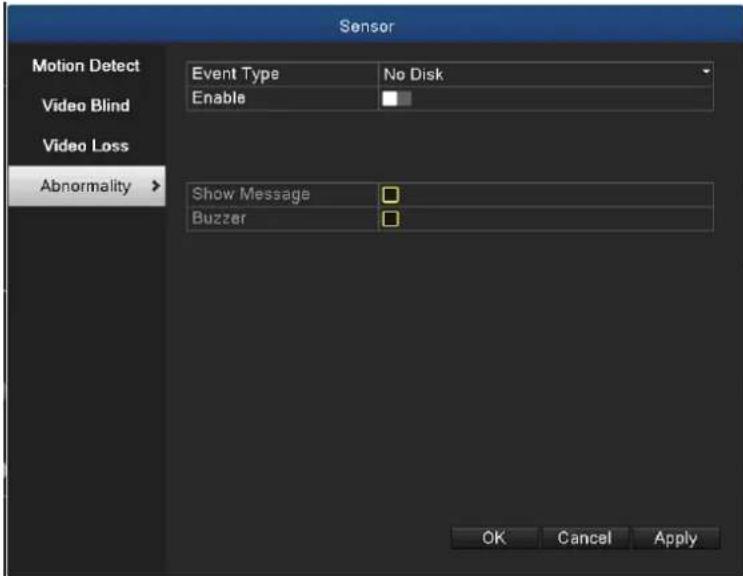Click the Sensor title text
This screenshot has height=576, width=743.
[367, 26]
